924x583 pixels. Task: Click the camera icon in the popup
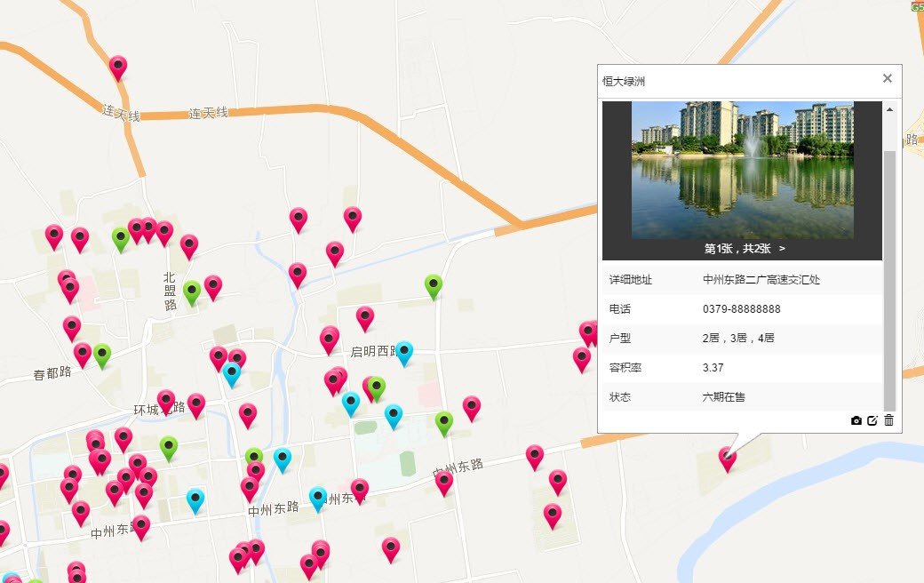tap(854, 419)
